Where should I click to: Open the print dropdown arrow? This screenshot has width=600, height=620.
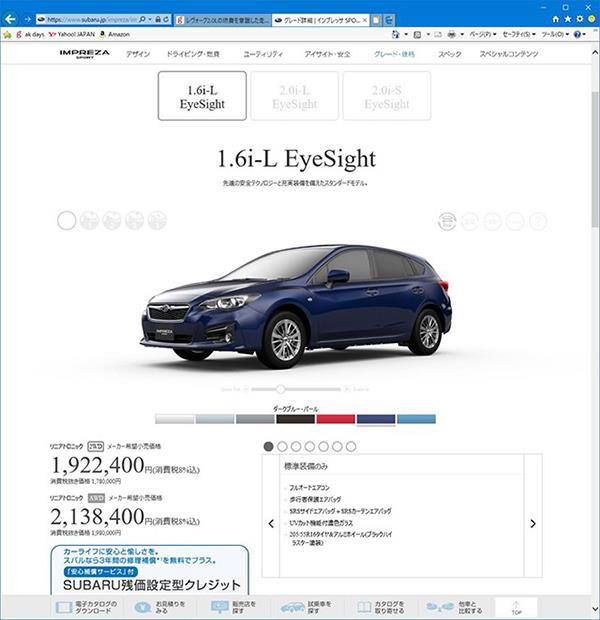(x=462, y=34)
